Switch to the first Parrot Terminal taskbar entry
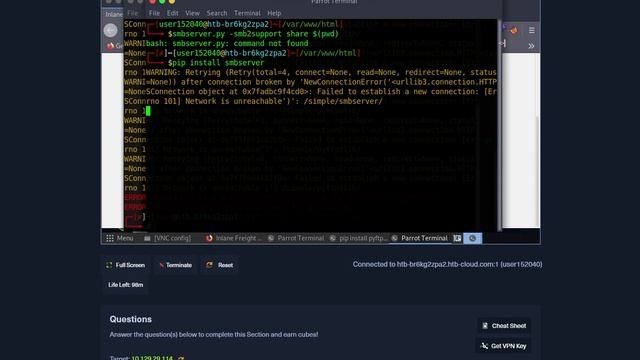This screenshot has height=360, width=640. (x=296, y=238)
